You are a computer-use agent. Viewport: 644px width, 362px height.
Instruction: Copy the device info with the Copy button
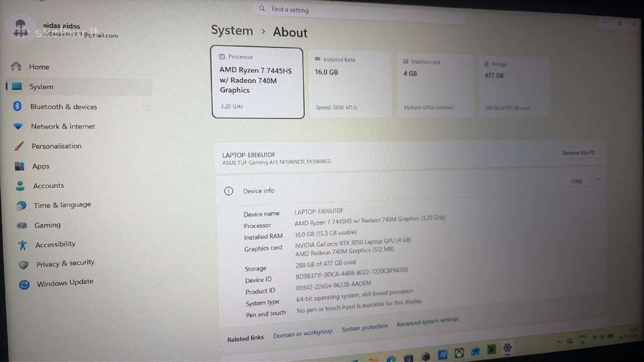576,181
